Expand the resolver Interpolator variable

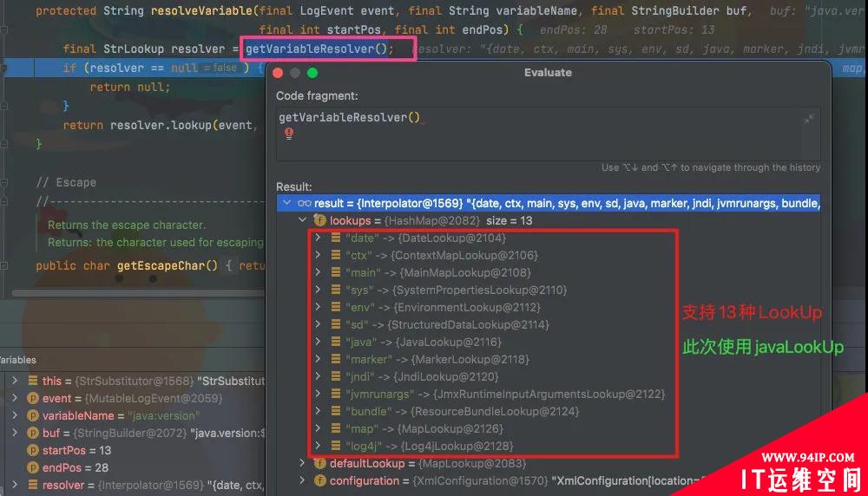click(x=15, y=485)
